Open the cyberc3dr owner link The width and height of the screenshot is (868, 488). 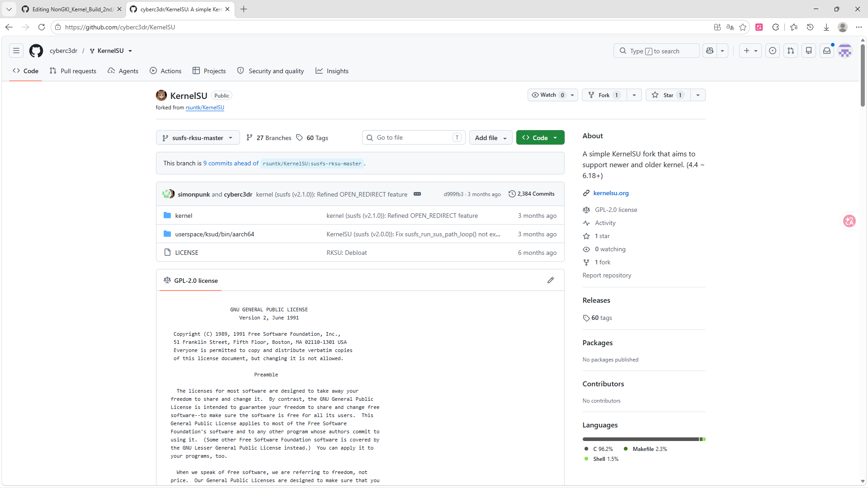pyautogui.click(x=64, y=51)
